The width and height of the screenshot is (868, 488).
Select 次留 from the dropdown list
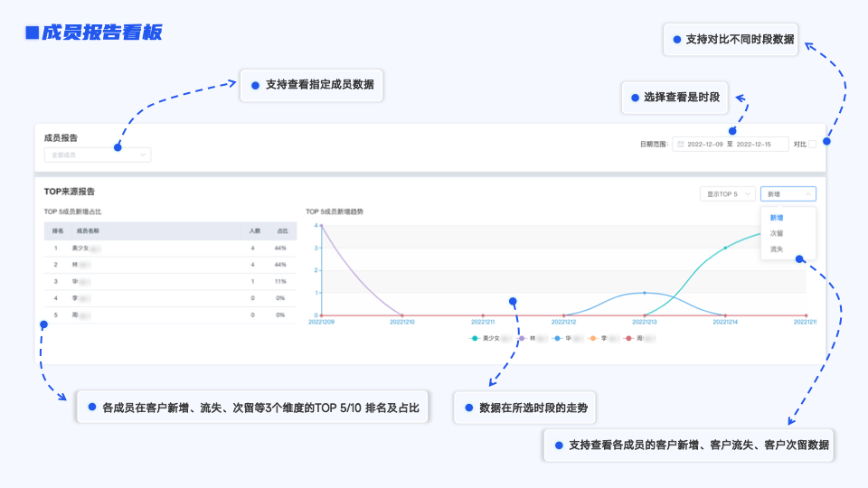point(777,233)
